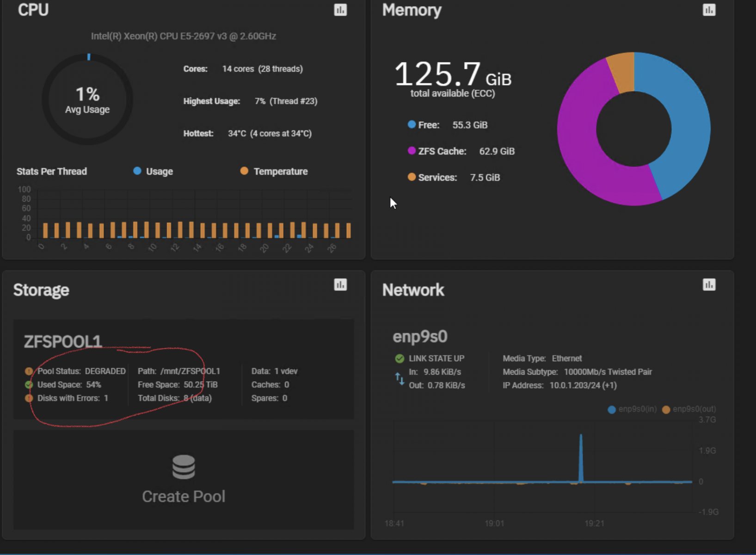756x555 pixels.
Task: Open Network reports chart icon
Action: pos(709,284)
